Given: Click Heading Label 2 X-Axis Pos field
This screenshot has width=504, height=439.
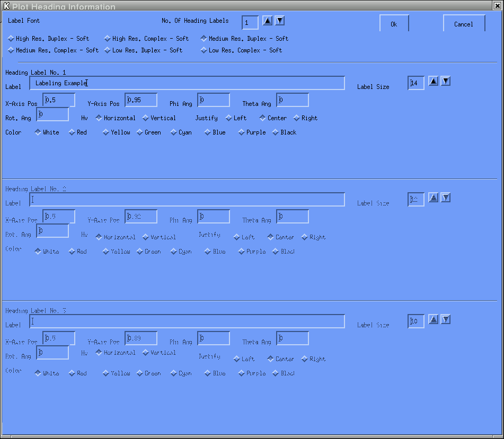Looking at the screenshot, I should 59,217.
